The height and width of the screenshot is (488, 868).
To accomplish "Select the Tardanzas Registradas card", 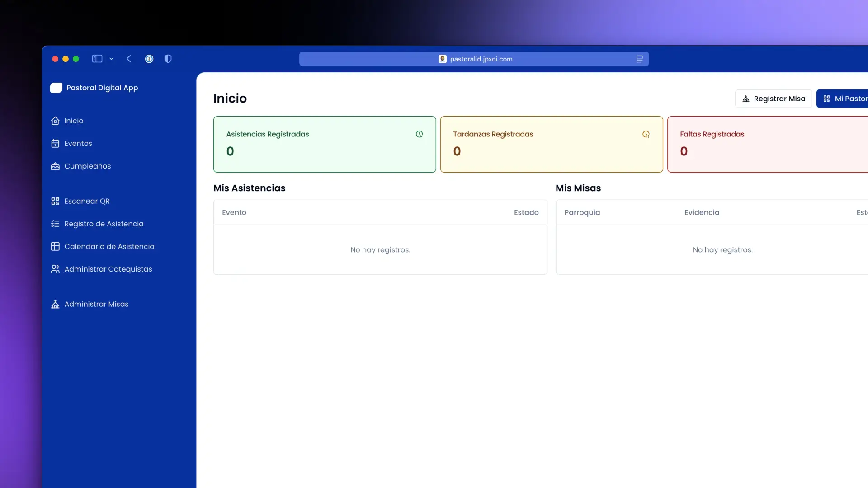I will click(x=552, y=144).
